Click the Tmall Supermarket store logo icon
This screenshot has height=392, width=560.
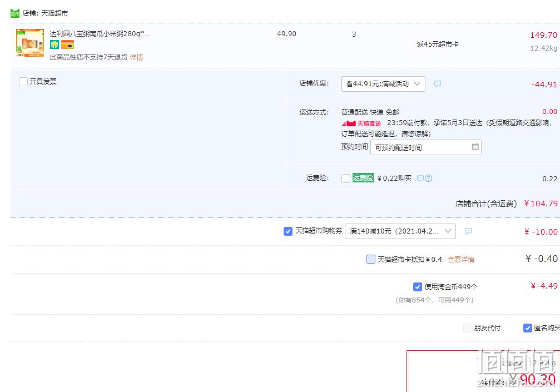(x=15, y=13)
